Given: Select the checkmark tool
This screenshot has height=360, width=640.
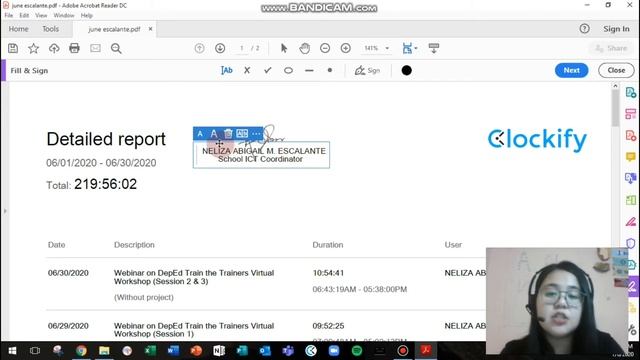Looking at the screenshot, I should (268, 70).
